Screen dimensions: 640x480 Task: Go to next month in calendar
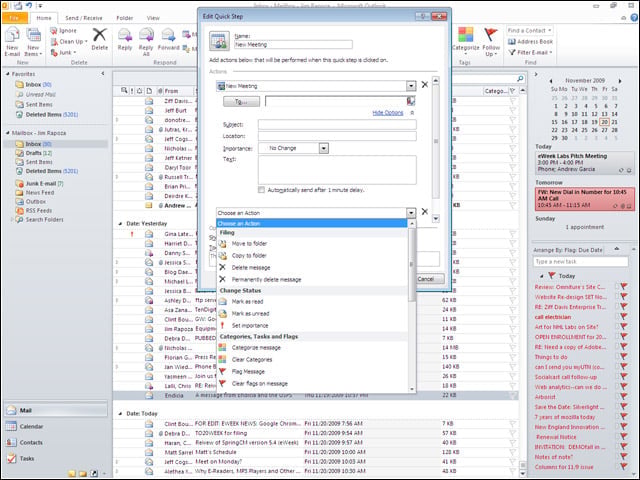click(x=620, y=81)
